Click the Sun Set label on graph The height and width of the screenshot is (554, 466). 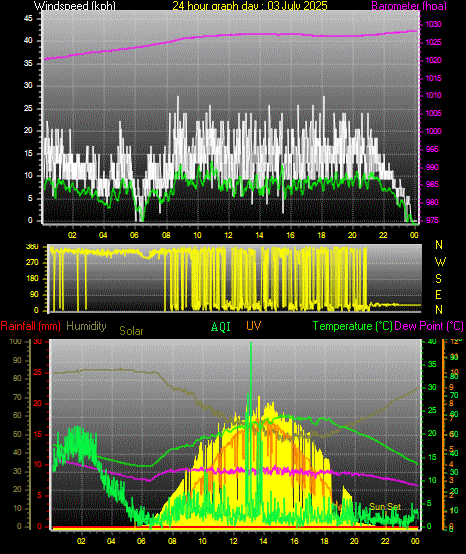[x=385, y=507]
